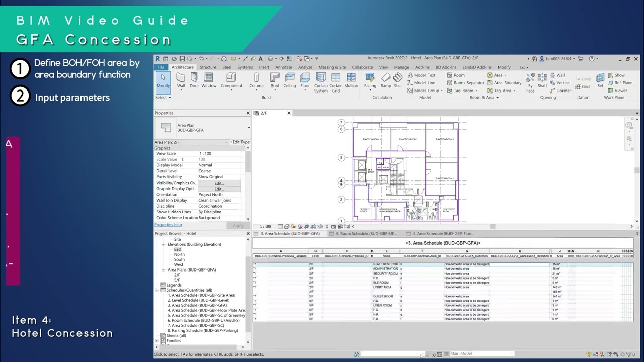Click Edit for Graphic Display Options
The image size is (644, 362).
(x=219, y=189)
